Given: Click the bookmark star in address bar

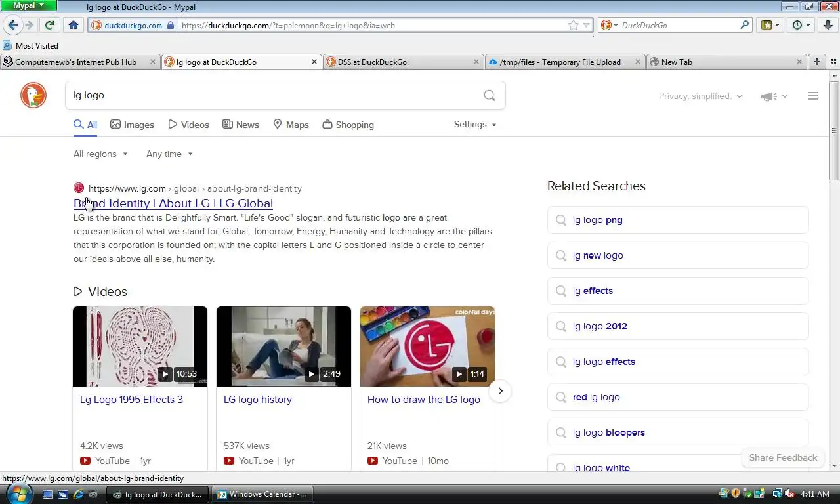Looking at the screenshot, I should pos(573,25).
